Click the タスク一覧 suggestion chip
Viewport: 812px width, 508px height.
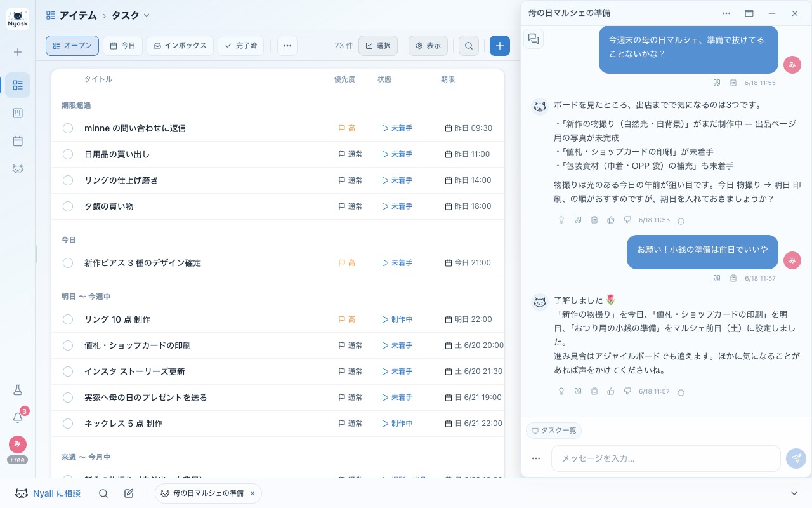tap(554, 431)
